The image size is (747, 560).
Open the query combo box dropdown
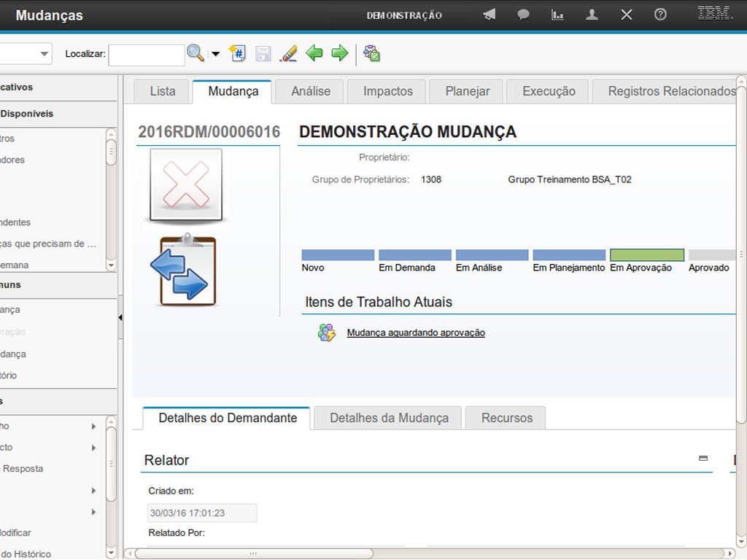pyautogui.click(x=44, y=54)
